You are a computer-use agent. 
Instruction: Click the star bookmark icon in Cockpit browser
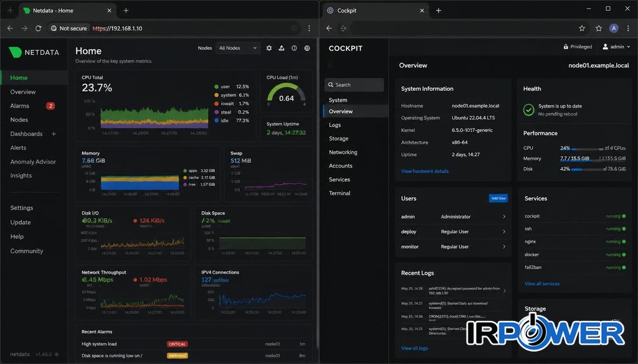(582, 29)
